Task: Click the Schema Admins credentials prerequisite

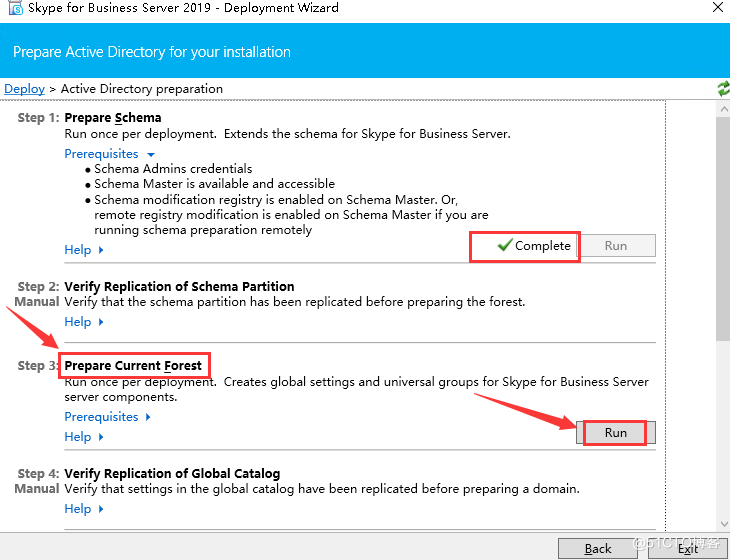Action: click(173, 169)
